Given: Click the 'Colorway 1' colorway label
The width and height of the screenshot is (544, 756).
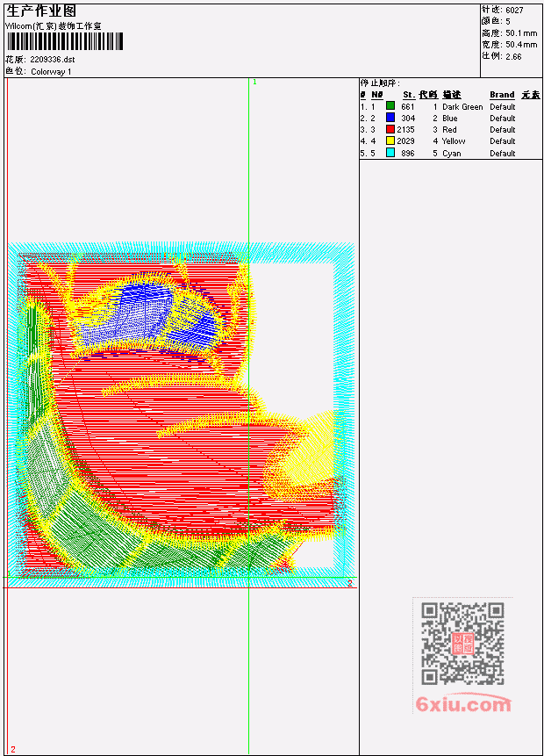Looking at the screenshot, I should coord(51,72).
